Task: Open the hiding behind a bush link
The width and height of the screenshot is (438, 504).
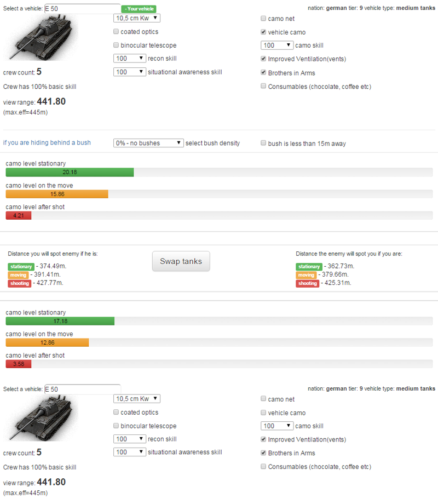Action: click(47, 142)
